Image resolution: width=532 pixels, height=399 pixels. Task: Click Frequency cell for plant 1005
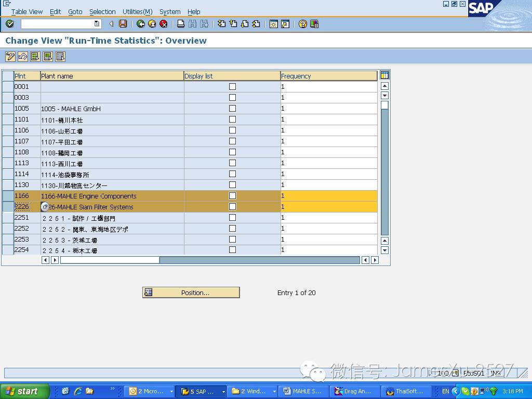(329, 109)
